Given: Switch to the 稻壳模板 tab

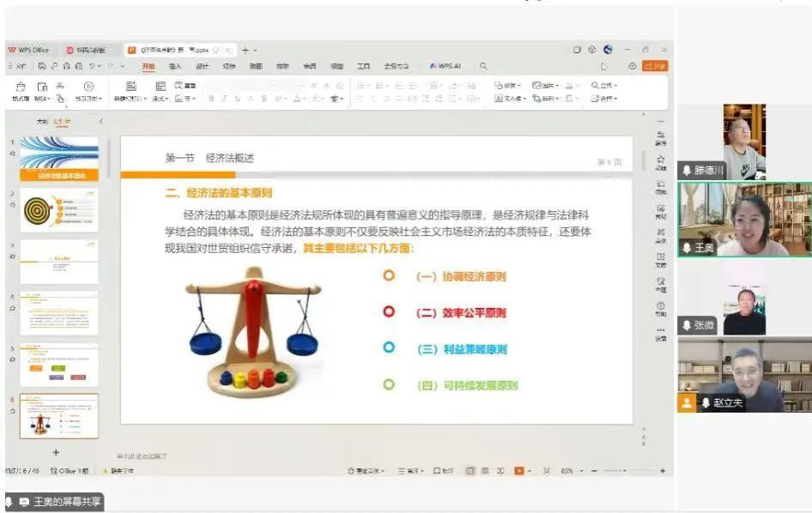Looking at the screenshot, I should pos(87,51).
